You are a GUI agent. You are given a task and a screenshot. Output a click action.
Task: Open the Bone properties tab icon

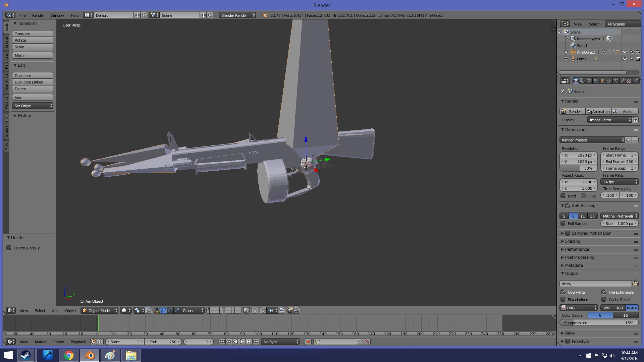[623, 81]
